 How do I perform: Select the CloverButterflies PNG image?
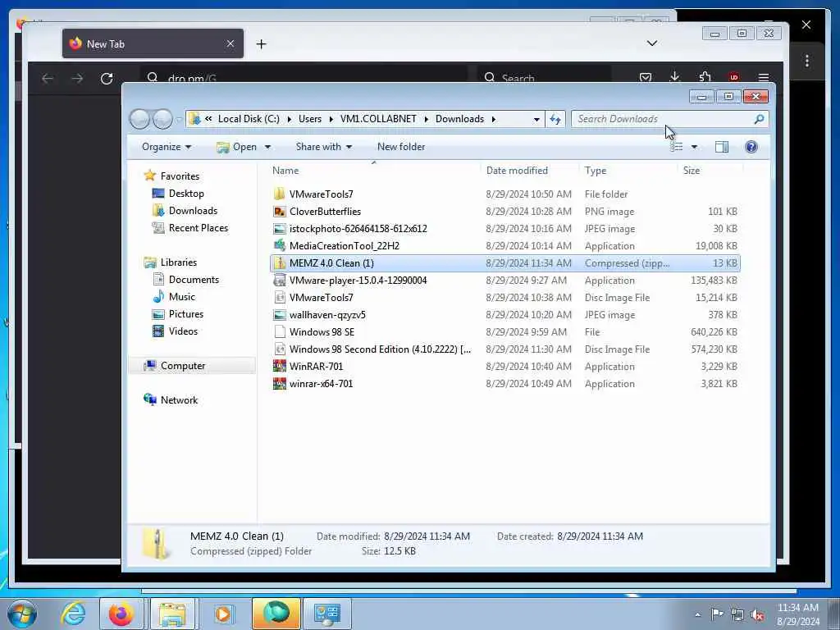tap(505, 212)
